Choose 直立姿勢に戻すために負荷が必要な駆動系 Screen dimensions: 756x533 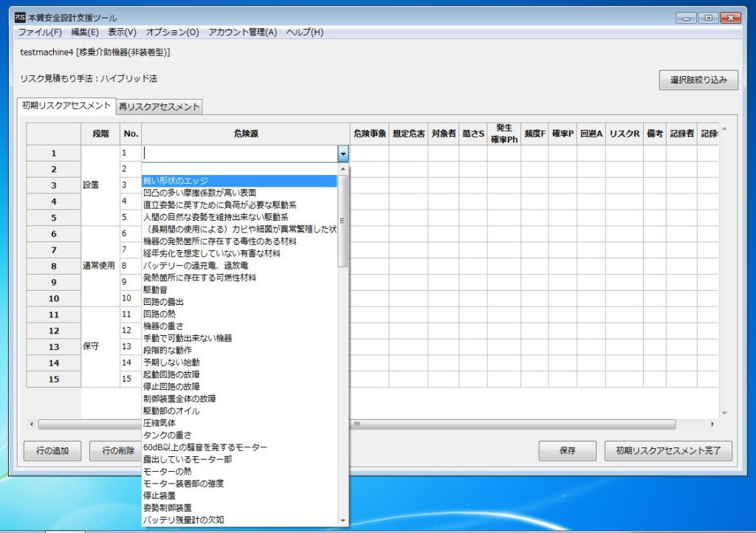(x=239, y=204)
